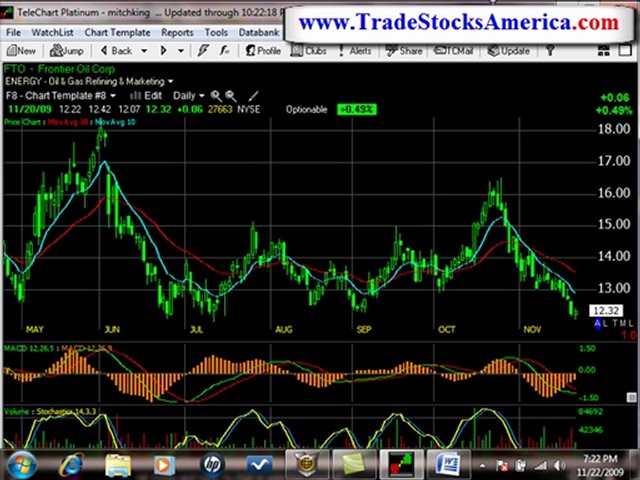This screenshot has width=640, height=480.
Task: Show hidden system tray icons arrow
Action: 482,466
